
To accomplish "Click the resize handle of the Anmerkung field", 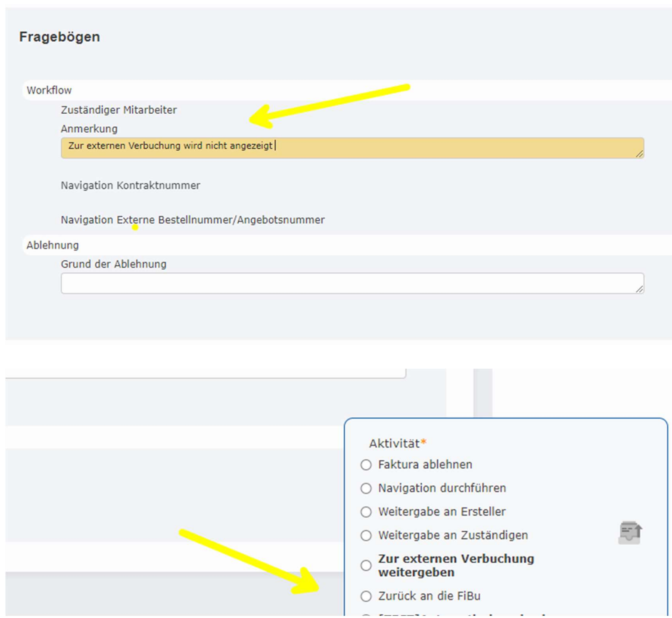I will [x=639, y=154].
